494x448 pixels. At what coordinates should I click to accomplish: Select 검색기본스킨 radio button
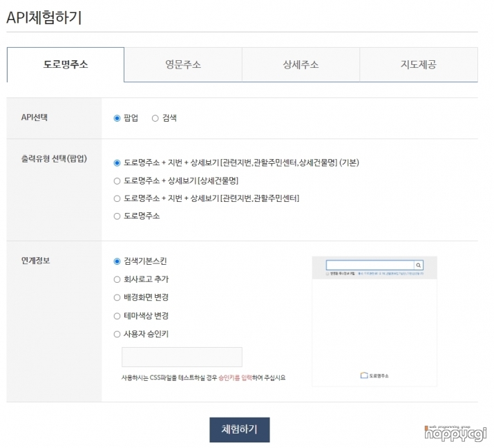click(117, 261)
